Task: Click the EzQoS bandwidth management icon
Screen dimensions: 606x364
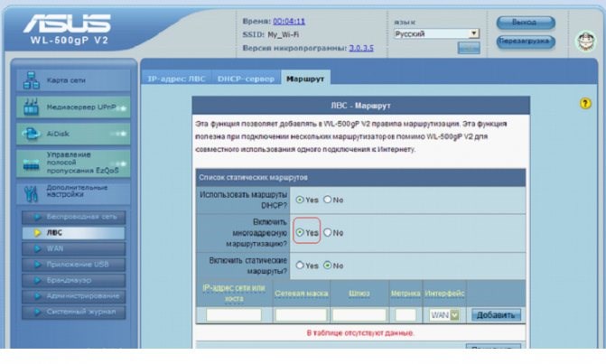Action: pyautogui.click(x=32, y=163)
